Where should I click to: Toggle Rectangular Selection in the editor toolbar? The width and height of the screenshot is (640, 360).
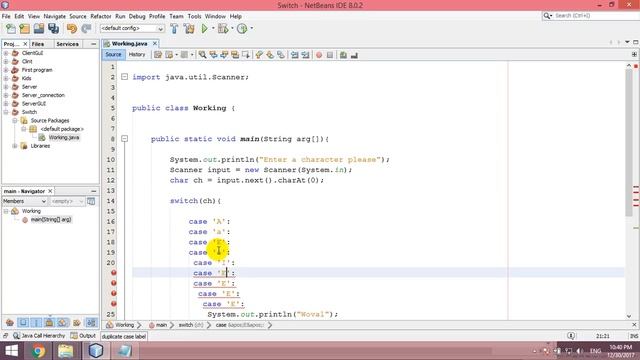coord(246,55)
